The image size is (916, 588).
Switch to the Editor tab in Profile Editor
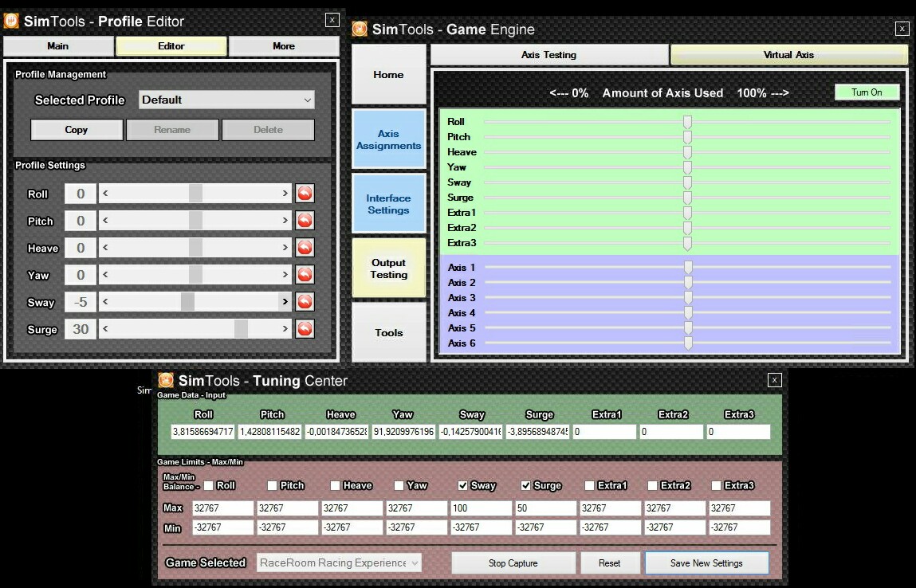[x=171, y=46]
